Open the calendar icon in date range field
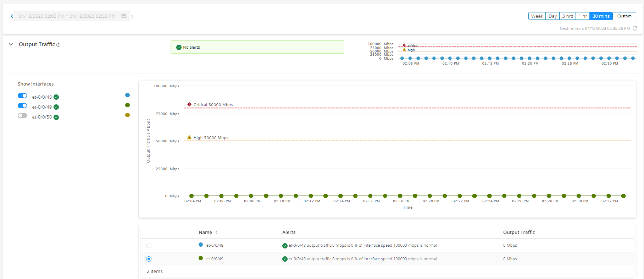644x279 pixels. (x=123, y=16)
